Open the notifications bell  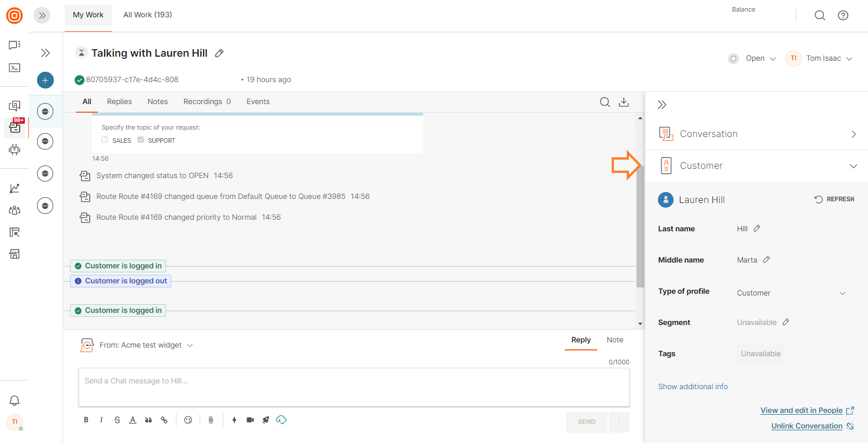tap(14, 401)
